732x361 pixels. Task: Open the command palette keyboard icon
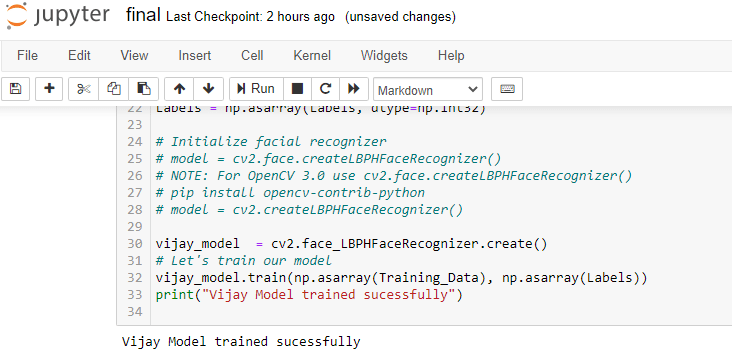[x=507, y=89]
